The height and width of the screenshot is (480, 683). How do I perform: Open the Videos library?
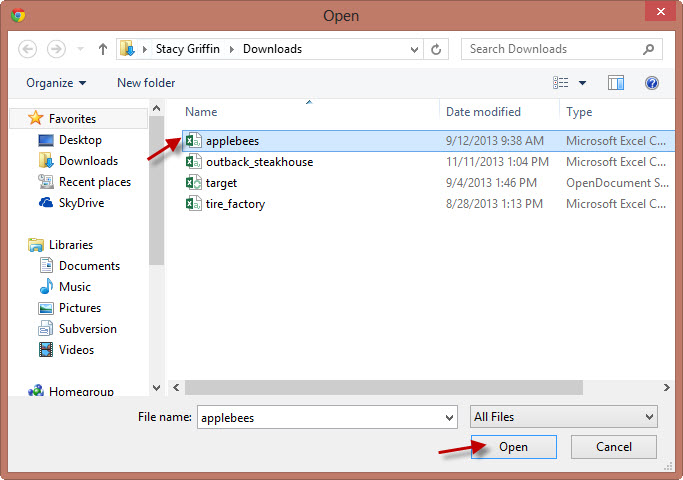pos(76,349)
